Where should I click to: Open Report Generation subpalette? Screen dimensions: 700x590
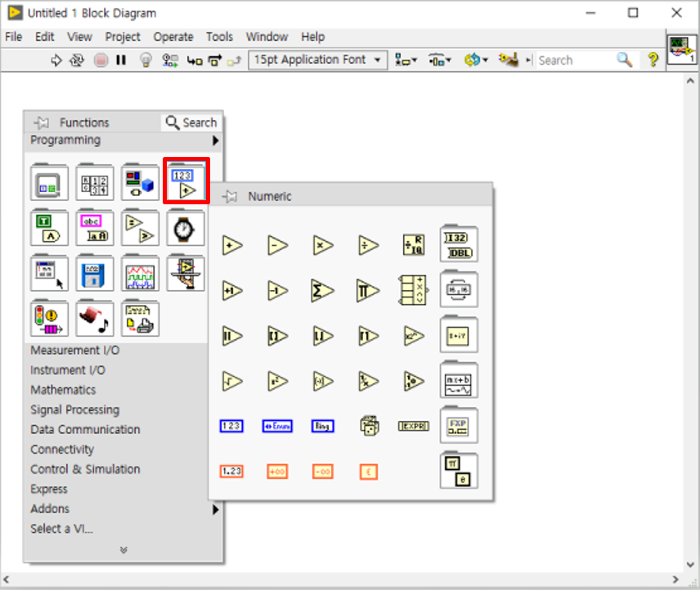coord(140,320)
